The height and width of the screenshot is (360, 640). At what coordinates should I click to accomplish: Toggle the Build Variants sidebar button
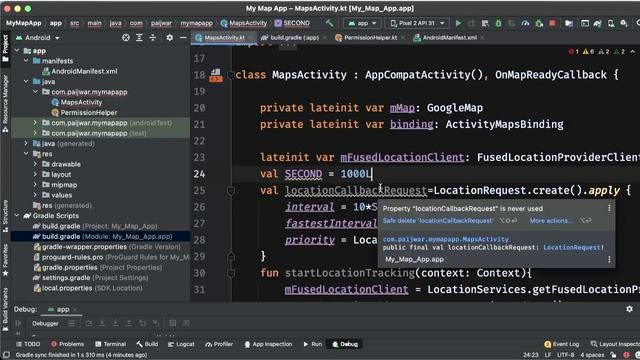pyautogui.click(x=5, y=310)
